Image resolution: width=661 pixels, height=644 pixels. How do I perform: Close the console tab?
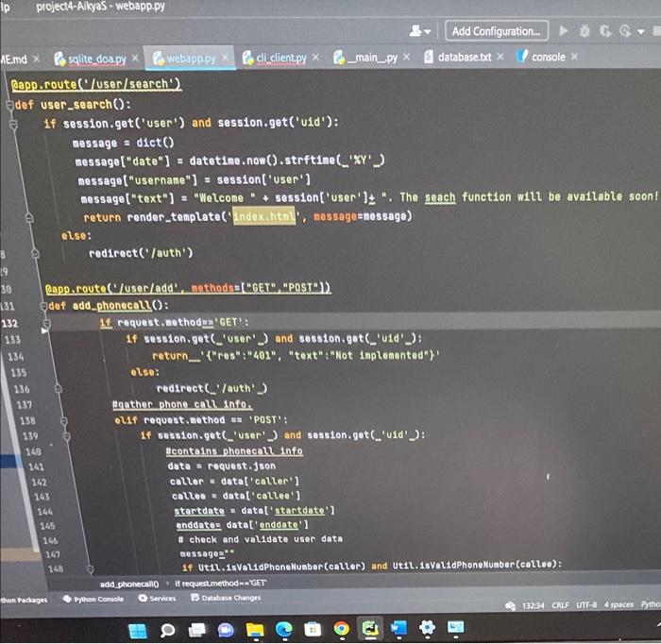pyautogui.click(x=574, y=56)
